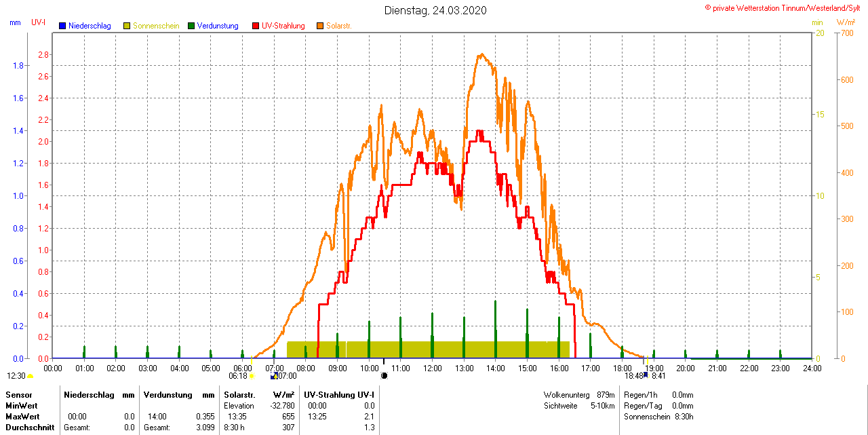Click the Elevation value -32.780

pos(282,406)
